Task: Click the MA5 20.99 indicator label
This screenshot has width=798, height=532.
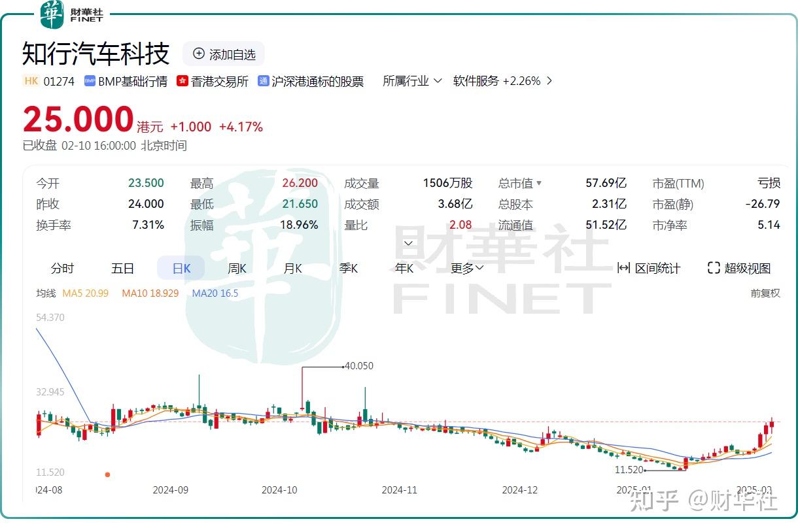Action: 86,293
